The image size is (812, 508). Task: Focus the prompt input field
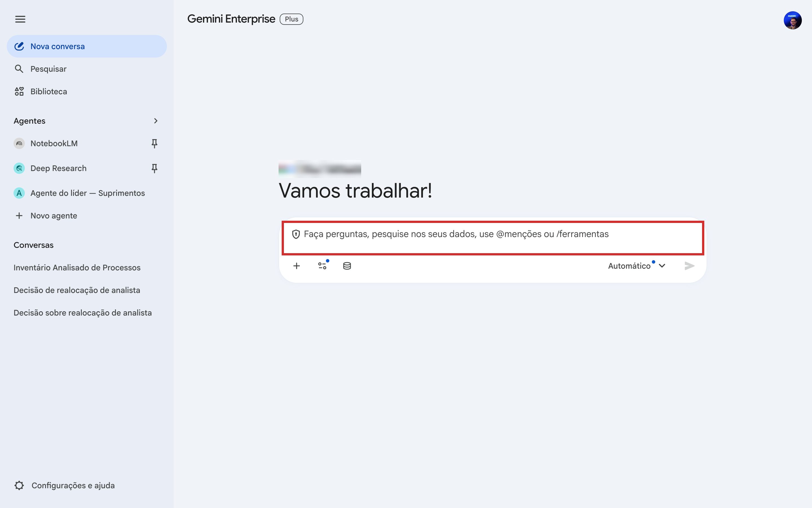(493, 238)
